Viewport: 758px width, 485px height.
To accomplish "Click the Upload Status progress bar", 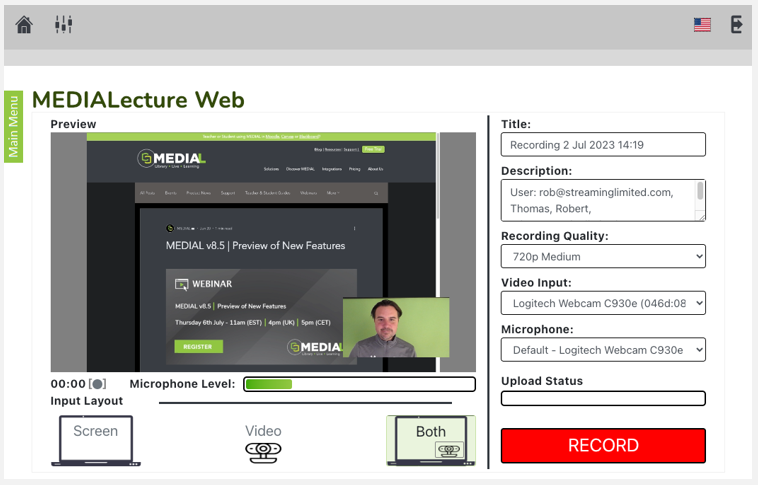I will 603,398.
